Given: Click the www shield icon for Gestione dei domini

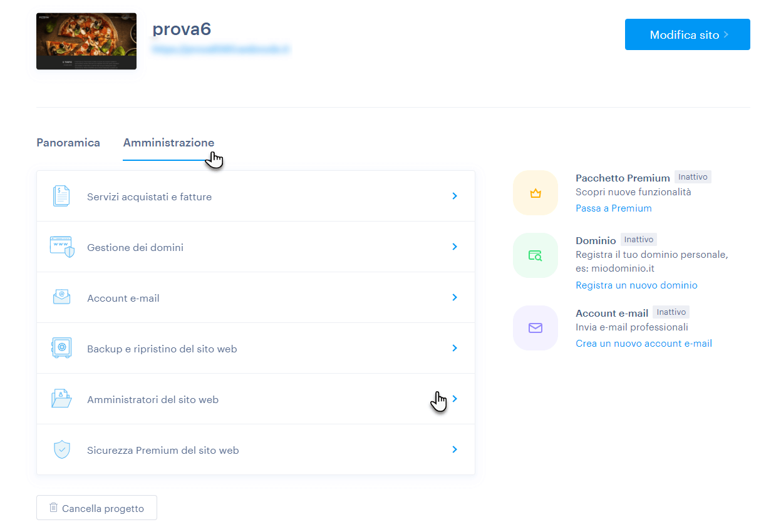Looking at the screenshot, I should coord(62,247).
